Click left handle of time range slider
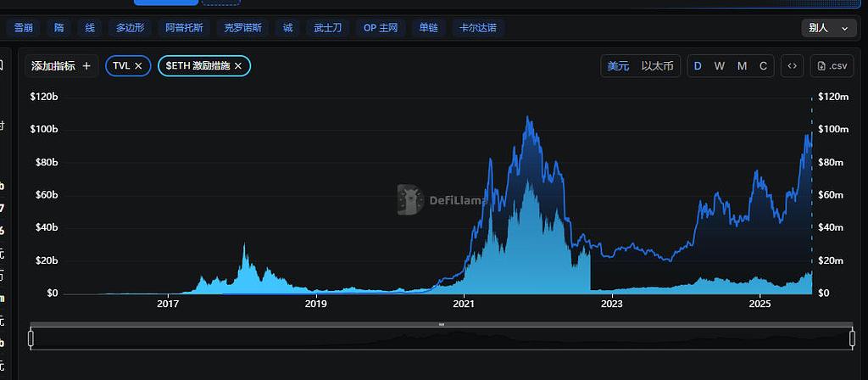 tap(31, 338)
